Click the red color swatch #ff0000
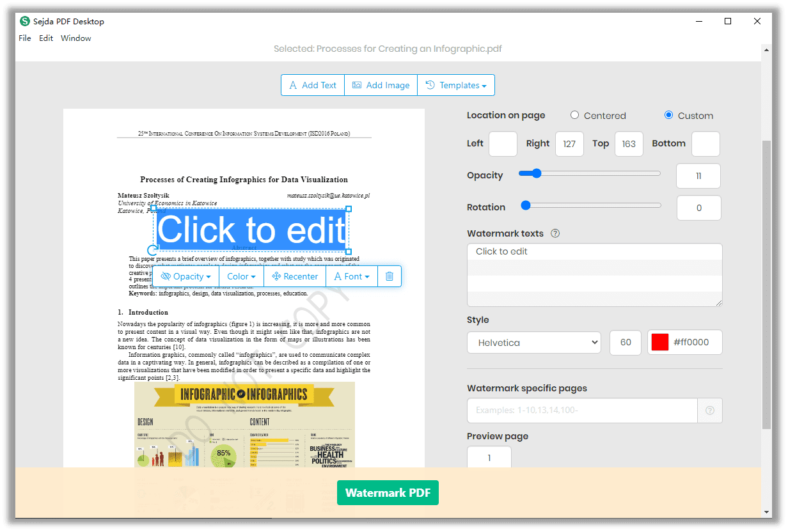Viewport: 788px width, 532px height. (x=660, y=342)
